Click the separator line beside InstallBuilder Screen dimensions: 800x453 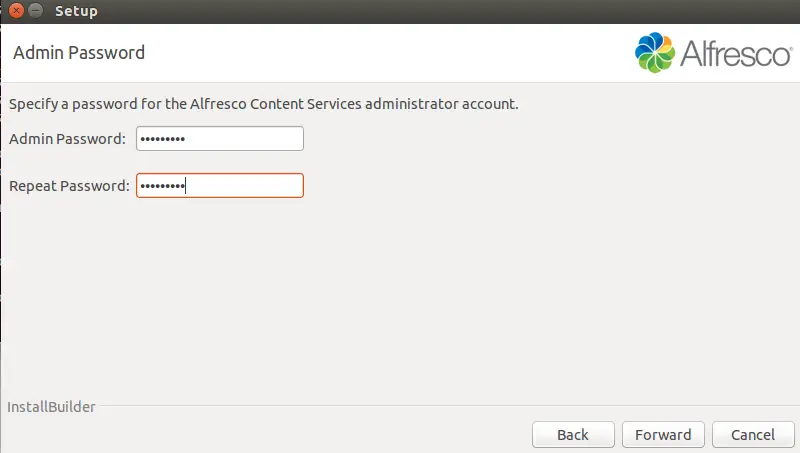coord(448,406)
